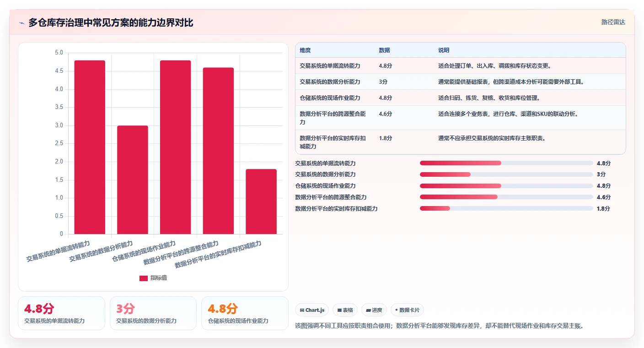Screen dimensions: 644x348
Task: Click the 交易系统的数据分析能力 progress bar
Action: (x=506, y=174)
